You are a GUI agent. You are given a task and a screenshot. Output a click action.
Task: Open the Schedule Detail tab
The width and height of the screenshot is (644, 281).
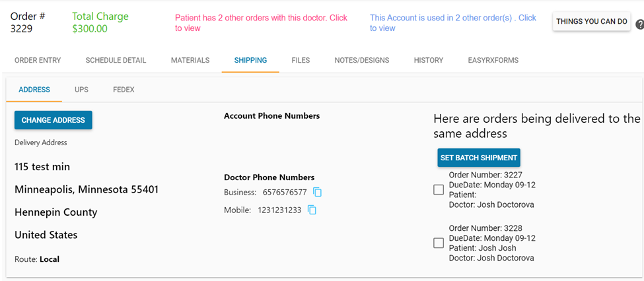(x=116, y=60)
